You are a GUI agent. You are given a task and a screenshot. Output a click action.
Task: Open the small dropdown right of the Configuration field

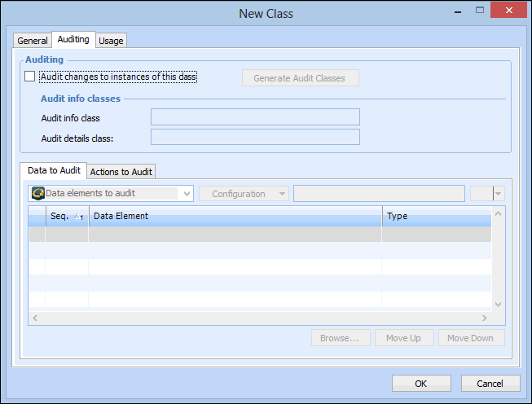coord(499,194)
